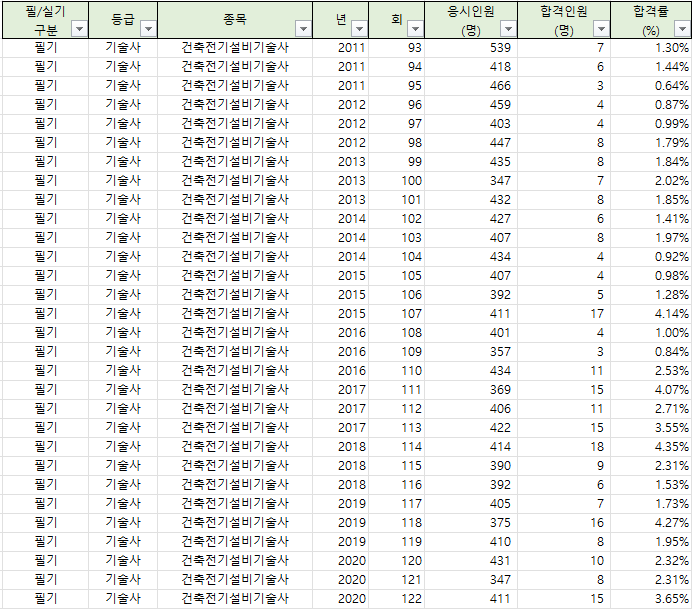Screen dimensions: 692x609
Task: Click 회 cell with value 121
Action: coord(397,579)
